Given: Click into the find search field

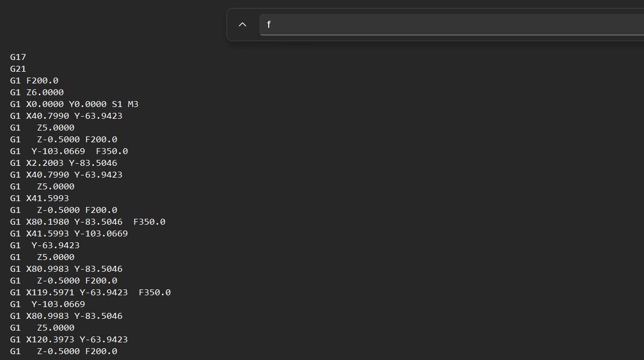Looking at the screenshot, I should pos(450,25).
